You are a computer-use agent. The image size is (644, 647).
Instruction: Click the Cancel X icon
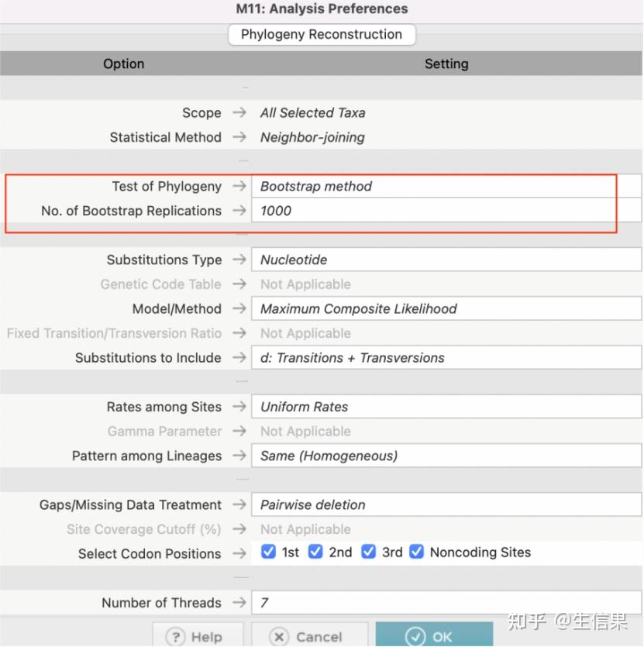pos(279,637)
